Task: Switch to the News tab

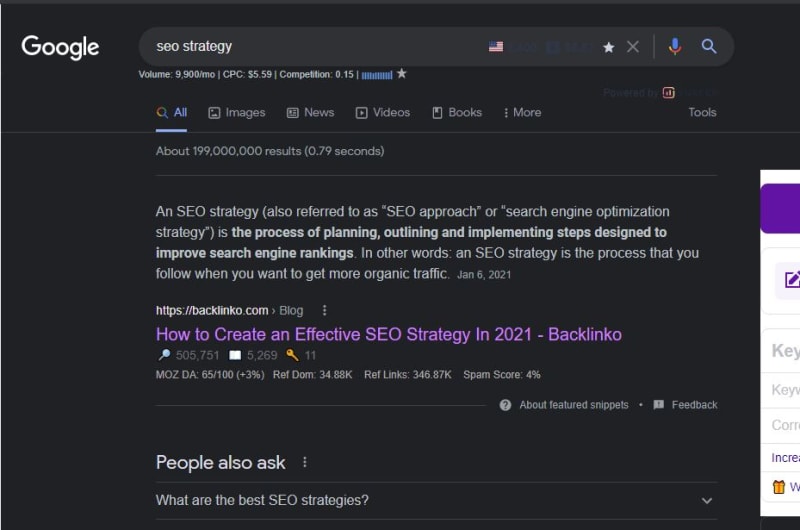Action: (310, 113)
